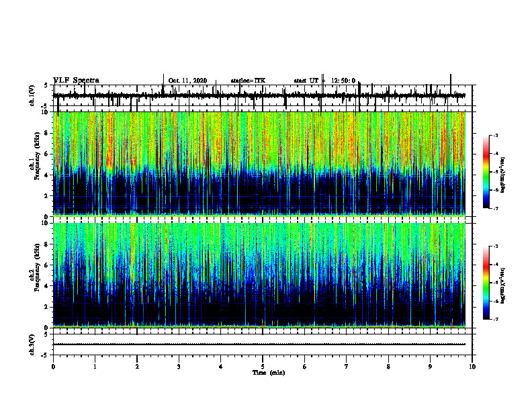532x411 pixels.
Task: Click time axis tick label "8"
Action: pos(388,367)
